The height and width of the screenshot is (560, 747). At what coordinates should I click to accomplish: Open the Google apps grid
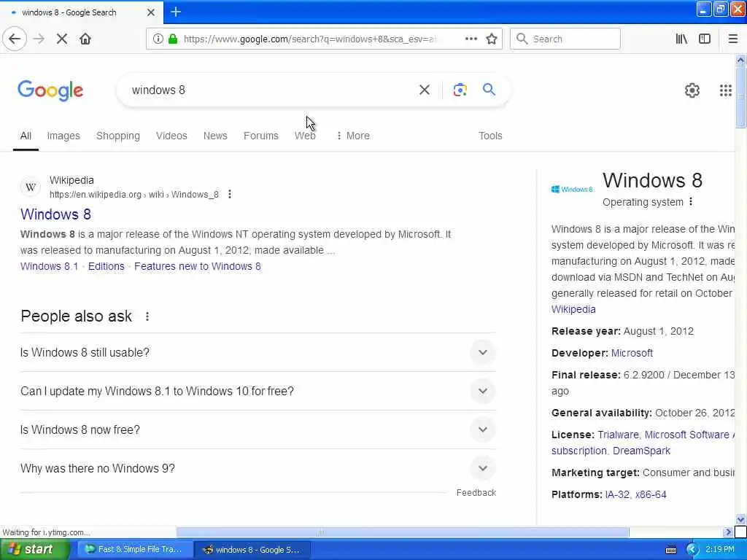725,90
